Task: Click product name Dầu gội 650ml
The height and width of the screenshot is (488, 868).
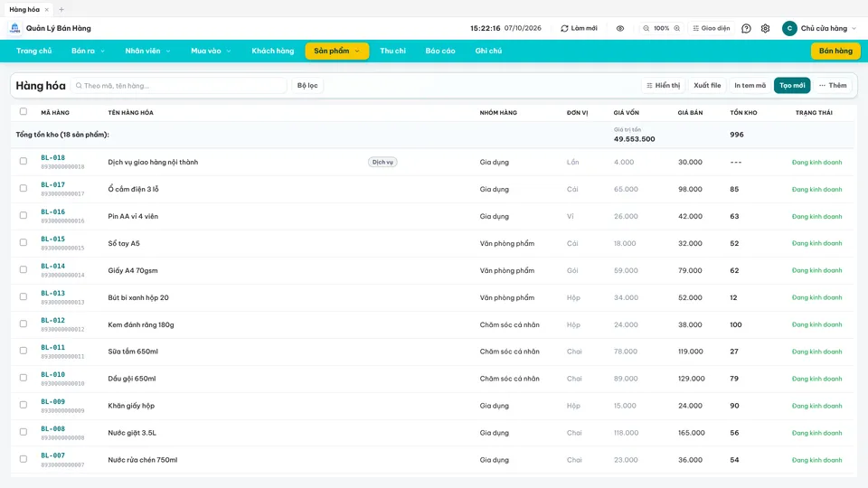Action: 132,379
